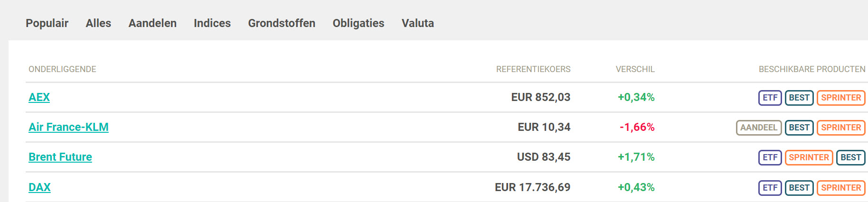Click BEST badge in Brent Future row
The height and width of the screenshot is (202, 868).
pos(850,157)
